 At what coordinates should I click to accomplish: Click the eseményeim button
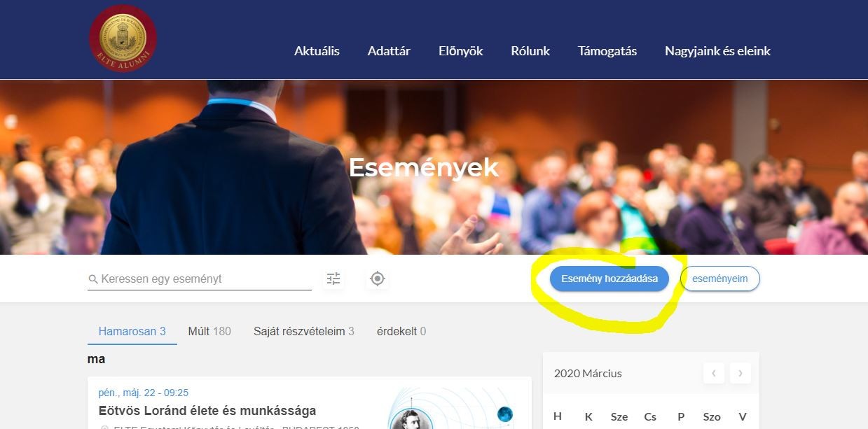(720, 279)
